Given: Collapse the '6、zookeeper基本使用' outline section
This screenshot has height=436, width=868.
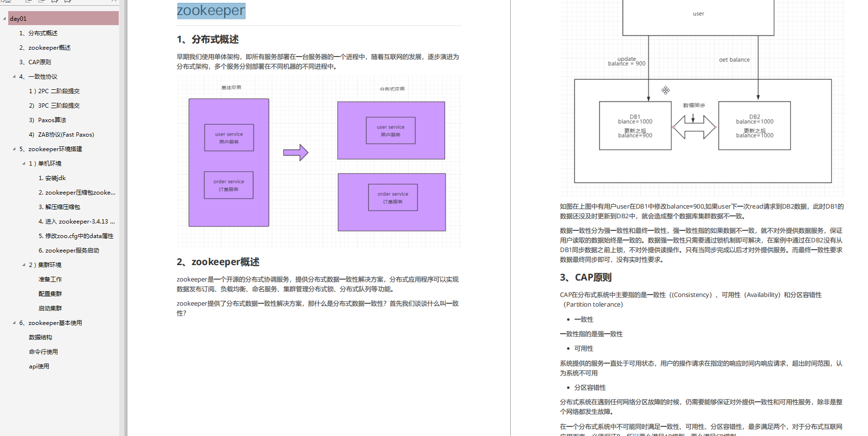Looking at the screenshot, I should pos(14,323).
